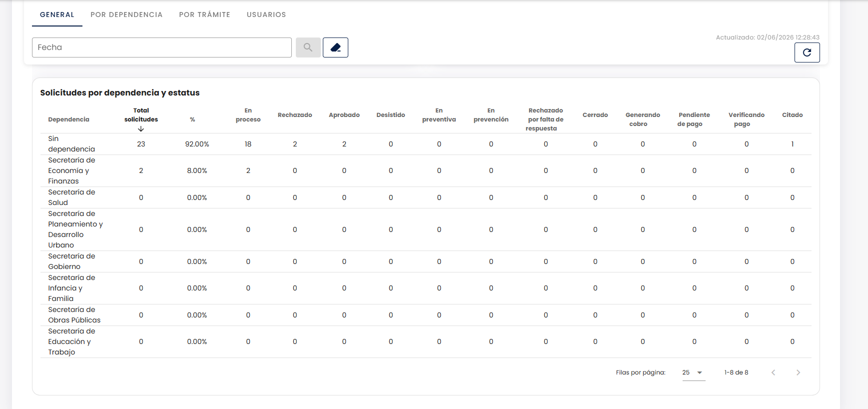
Task: Select the General tab
Action: tap(57, 14)
